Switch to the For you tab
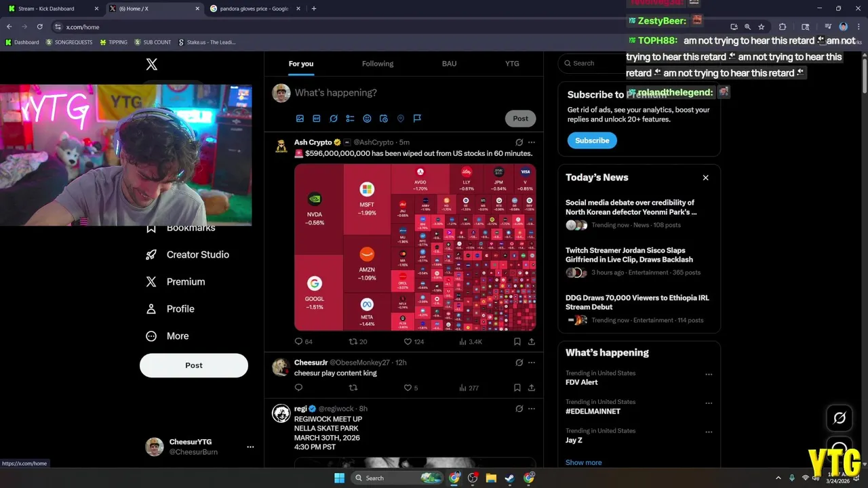The image size is (868, 488). coord(301,64)
